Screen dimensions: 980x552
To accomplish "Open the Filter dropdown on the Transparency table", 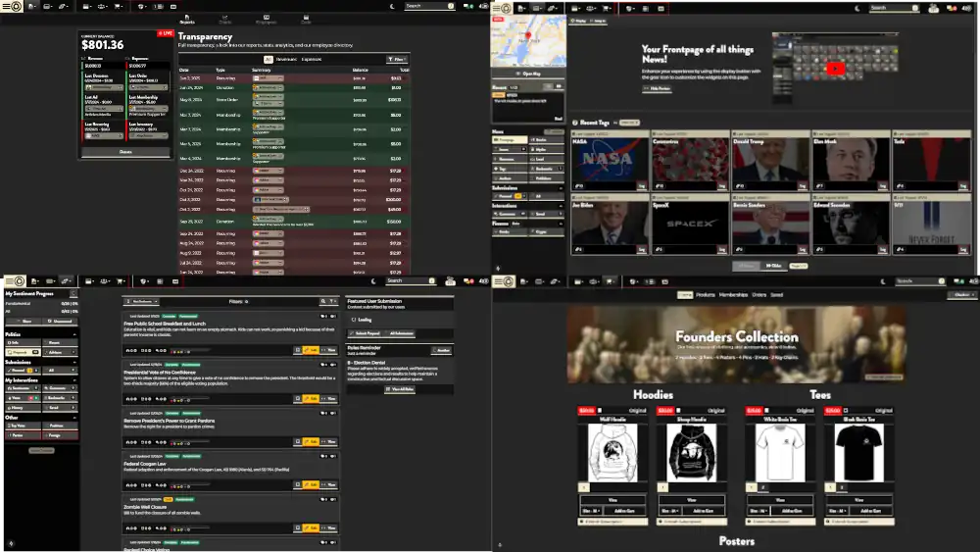I will (x=397, y=59).
